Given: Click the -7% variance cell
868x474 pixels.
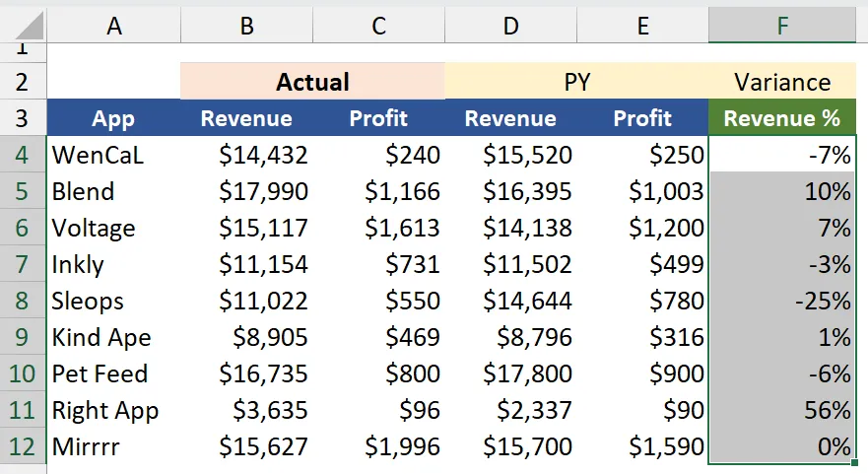Looking at the screenshot, I should point(782,155).
